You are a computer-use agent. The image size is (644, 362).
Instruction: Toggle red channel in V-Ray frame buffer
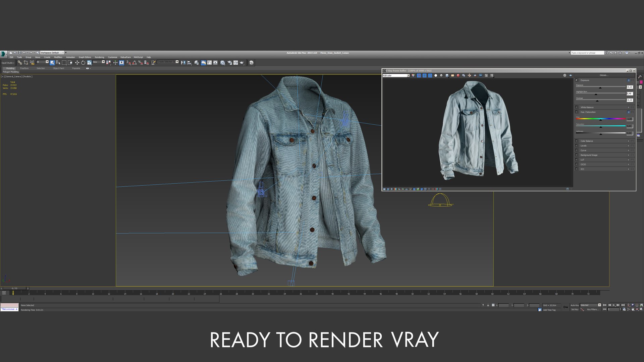click(419, 75)
